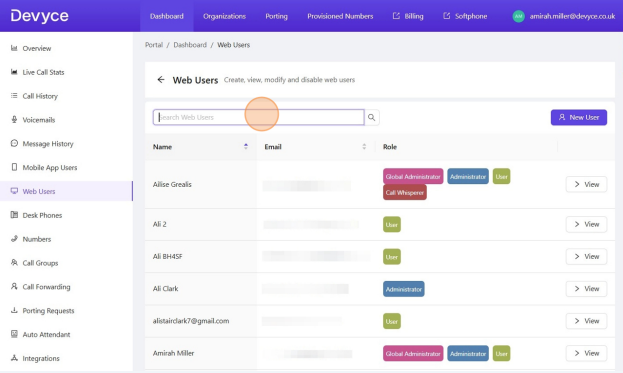Open the Organizations tab
Screen dimensions: 623x373
[224, 16]
